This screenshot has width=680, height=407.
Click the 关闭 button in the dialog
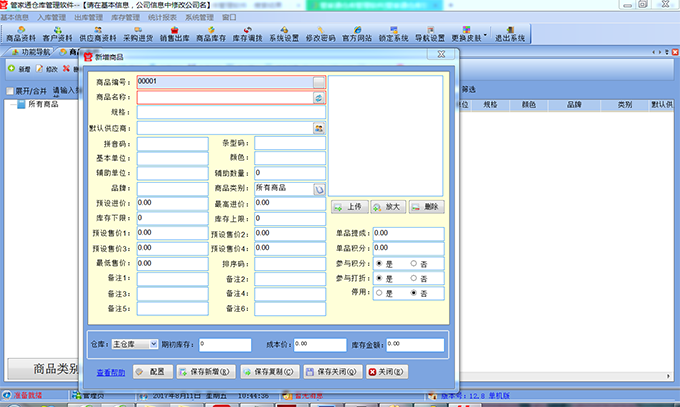click(x=387, y=372)
